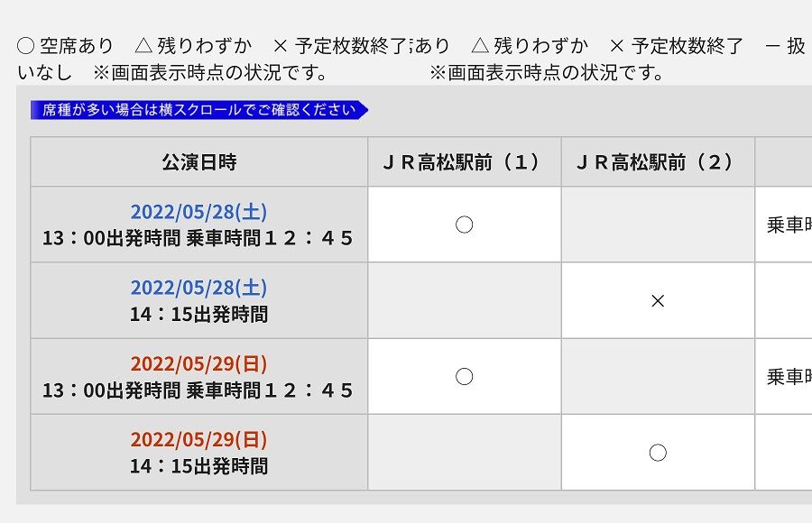Image resolution: width=812 pixels, height=523 pixels.
Task: Select the ○ availability mark for 5/28 13:00 departure
Action: coord(464,225)
